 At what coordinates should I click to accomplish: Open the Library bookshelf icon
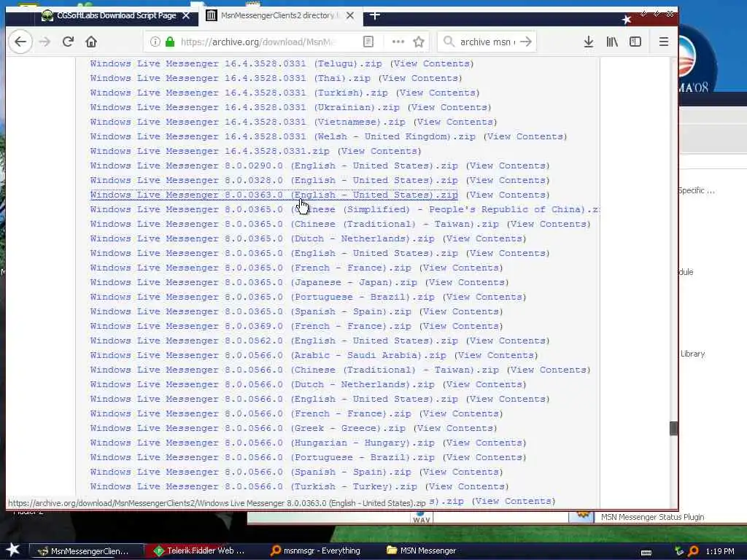pos(612,42)
